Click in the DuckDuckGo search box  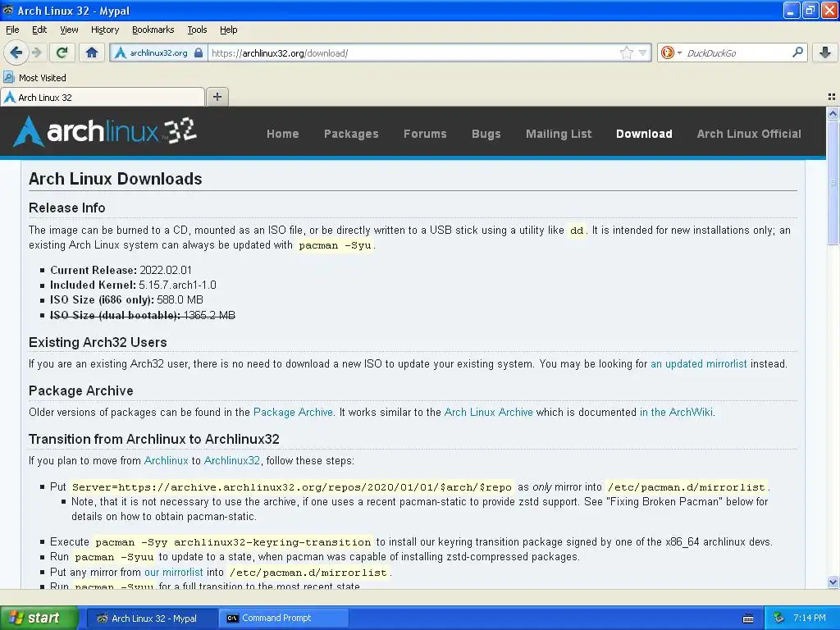[737, 52]
